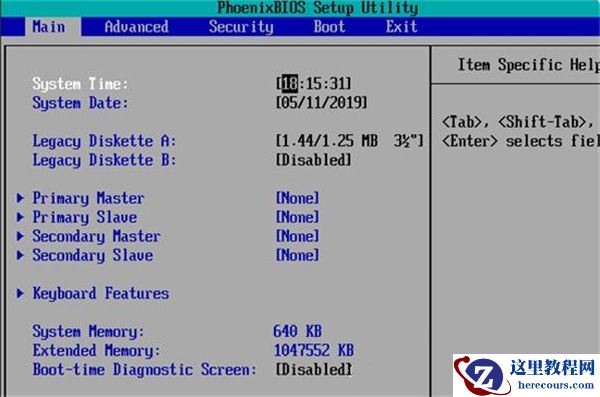Click the Secondary Master None value
The image size is (600, 397).
(297, 236)
